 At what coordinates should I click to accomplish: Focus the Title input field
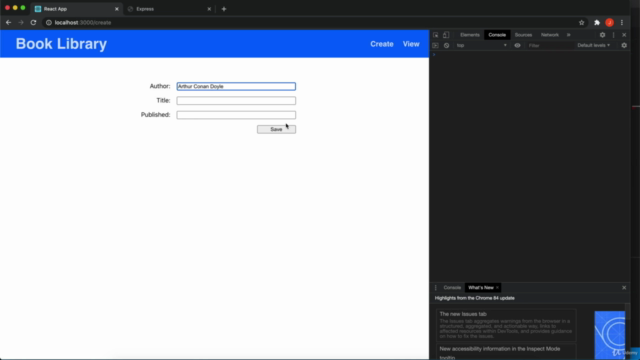(236, 100)
